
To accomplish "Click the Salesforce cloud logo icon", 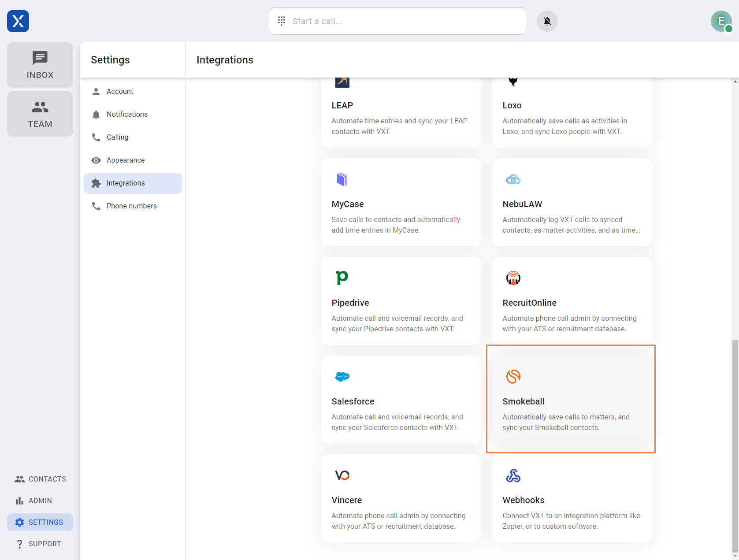I will [x=342, y=377].
